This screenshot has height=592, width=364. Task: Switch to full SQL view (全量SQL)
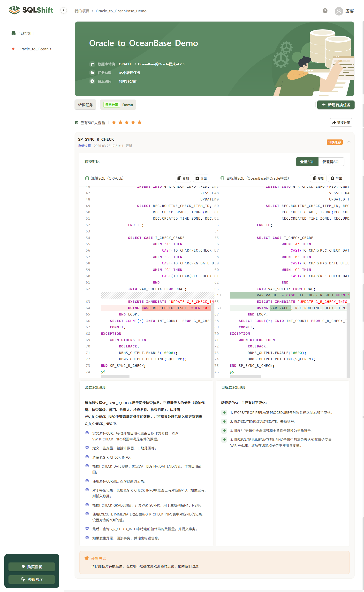click(x=307, y=162)
